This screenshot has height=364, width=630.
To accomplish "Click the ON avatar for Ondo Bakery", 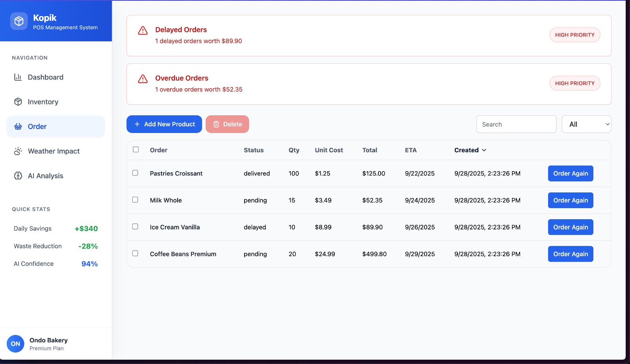I will coord(15,344).
